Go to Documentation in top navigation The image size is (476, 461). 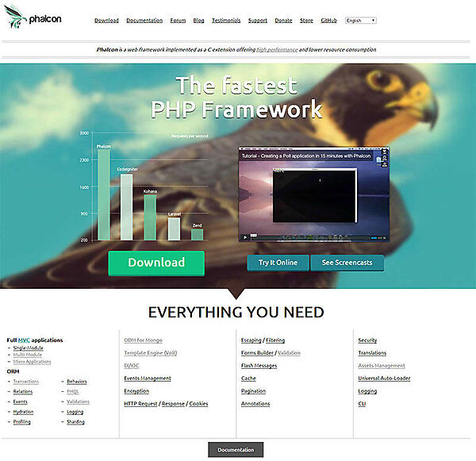pyautogui.click(x=144, y=21)
